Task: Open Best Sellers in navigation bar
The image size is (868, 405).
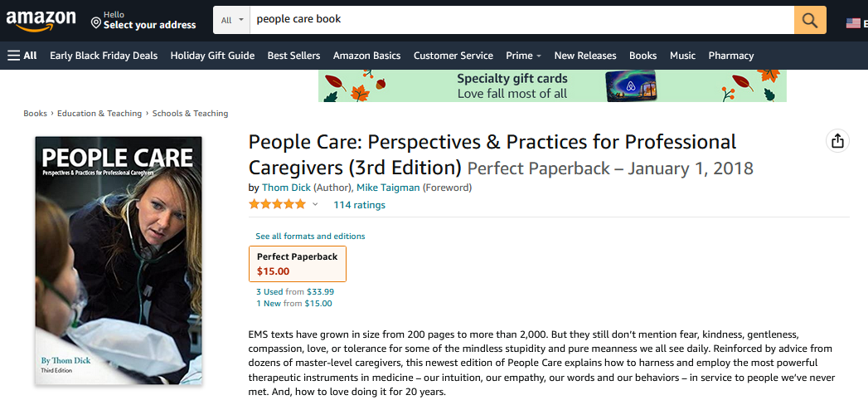Action: 293,56
